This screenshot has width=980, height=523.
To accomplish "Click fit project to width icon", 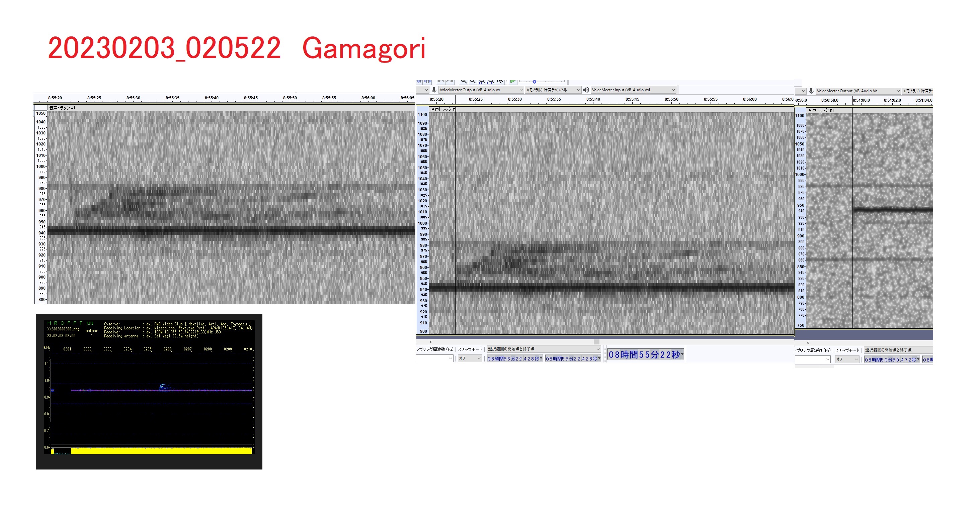I will tap(491, 81).
